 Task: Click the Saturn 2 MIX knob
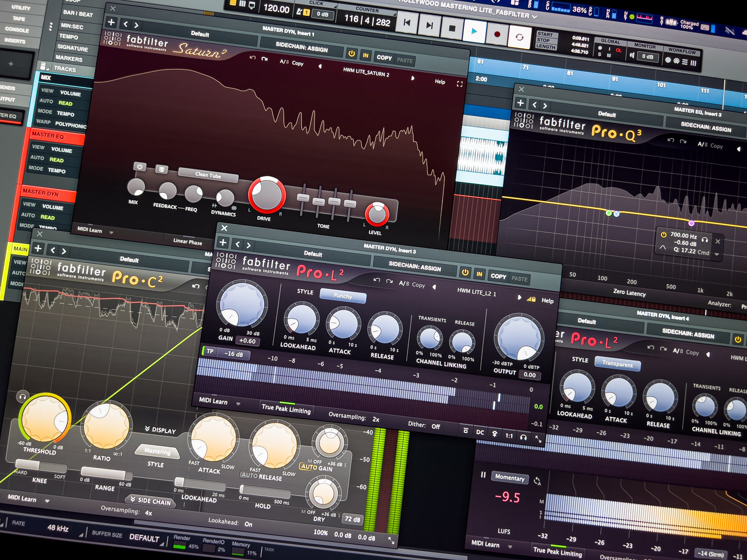point(135,187)
